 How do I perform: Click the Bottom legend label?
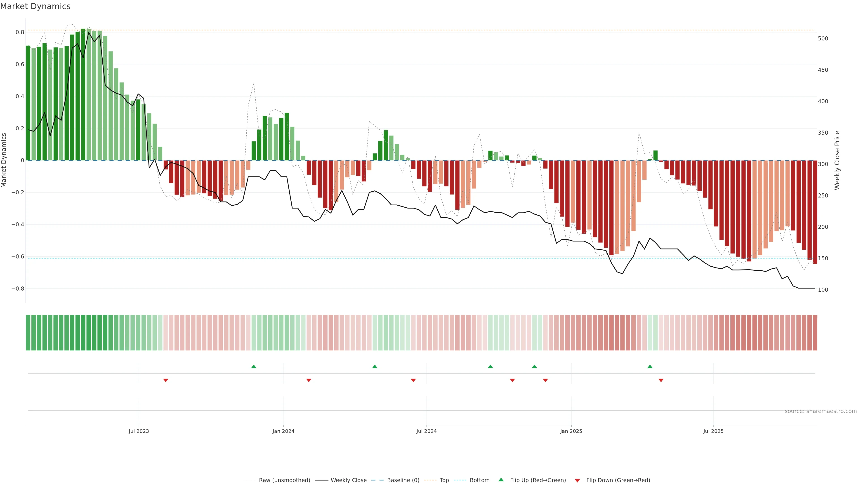tap(479, 480)
